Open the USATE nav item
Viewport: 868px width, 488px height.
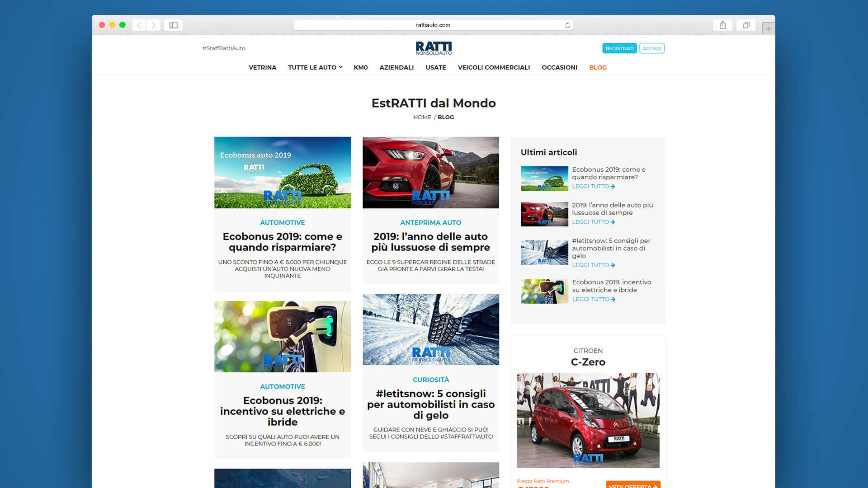(436, 67)
